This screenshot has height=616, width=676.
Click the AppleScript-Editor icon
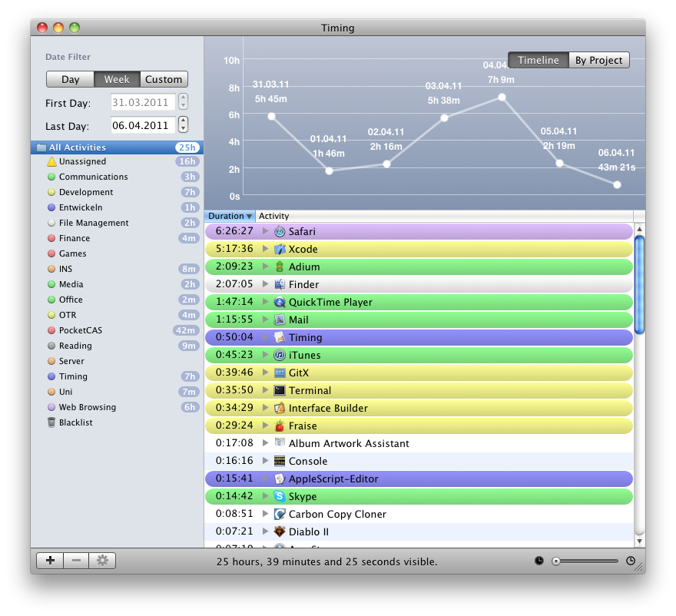pyautogui.click(x=280, y=479)
